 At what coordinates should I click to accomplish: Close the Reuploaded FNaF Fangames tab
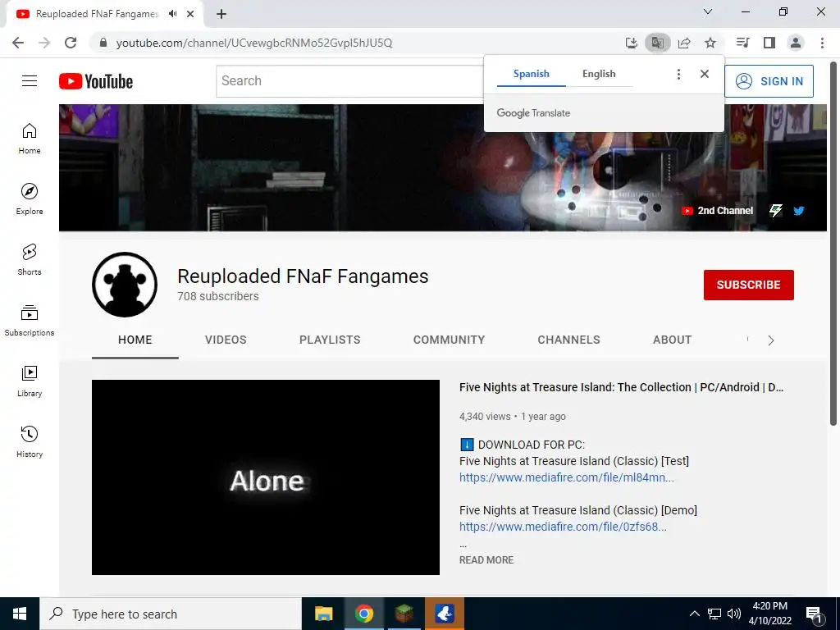click(190, 14)
